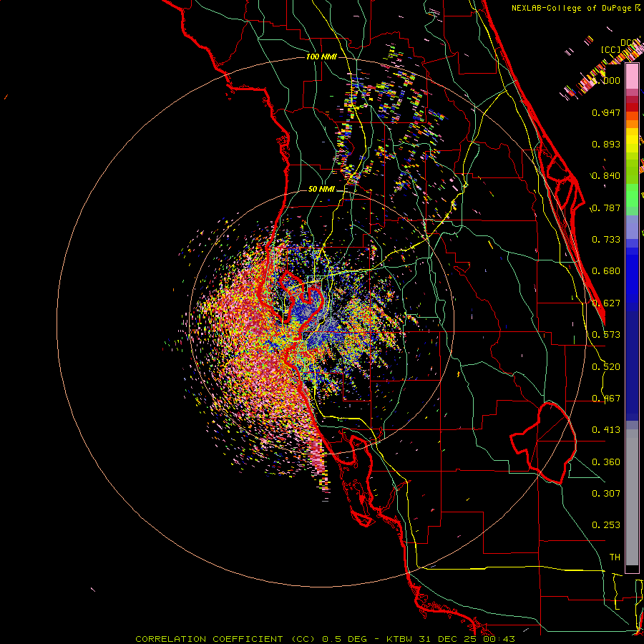
Task: Click the 50 NMI range ring label
Action: pos(321,189)
